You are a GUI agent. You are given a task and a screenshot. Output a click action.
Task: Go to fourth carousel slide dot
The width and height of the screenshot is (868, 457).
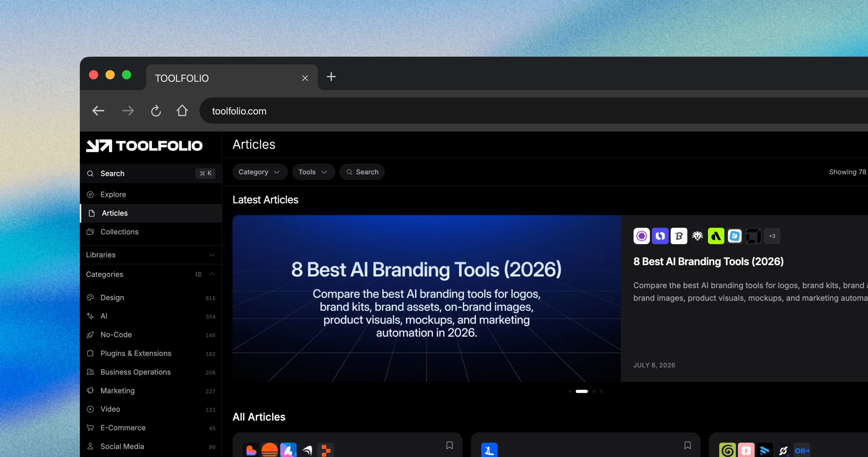pos(601,391)
